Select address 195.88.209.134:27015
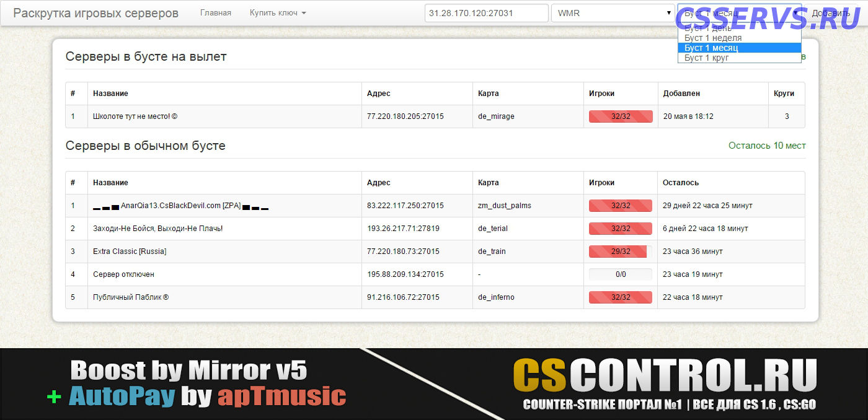This screenshot has height=420, width=868. [405, 274]
